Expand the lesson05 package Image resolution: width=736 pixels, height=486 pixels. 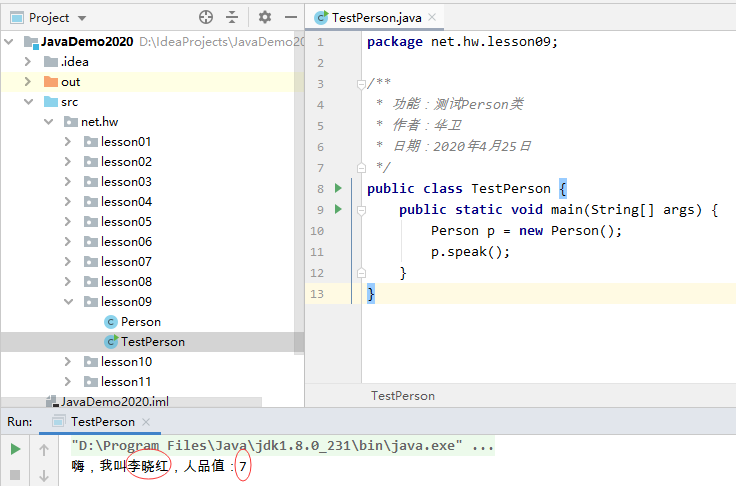tap(68, 222)
